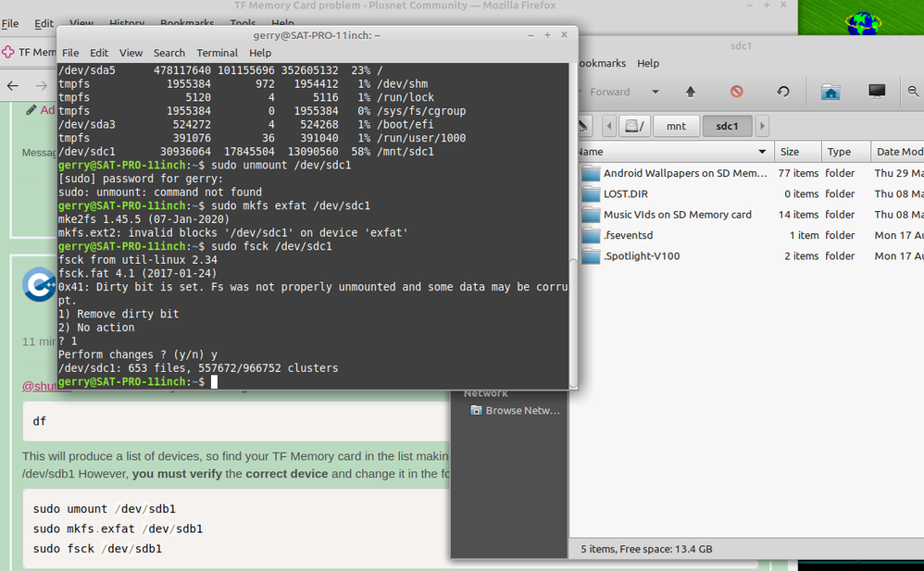Image resolution: width=924 pixels, height=571 pixels.
Task: Click the Firefox back arrow button
Action: (13, 86)
